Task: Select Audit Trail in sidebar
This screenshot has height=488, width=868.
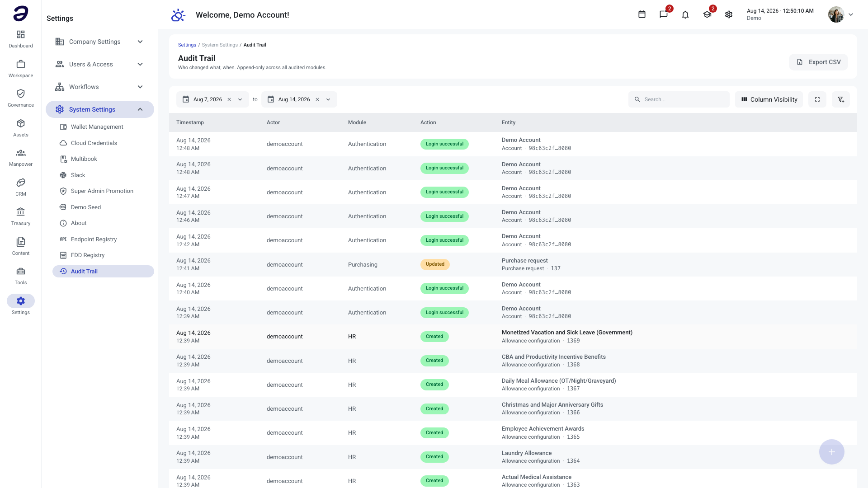Action: 103,271
